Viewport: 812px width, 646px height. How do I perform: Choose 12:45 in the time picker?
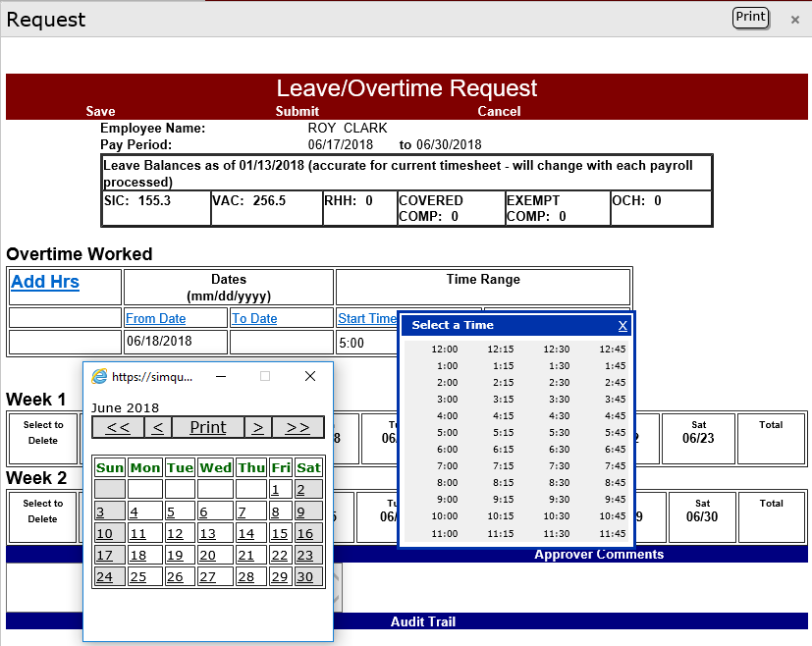pos(612,349)
